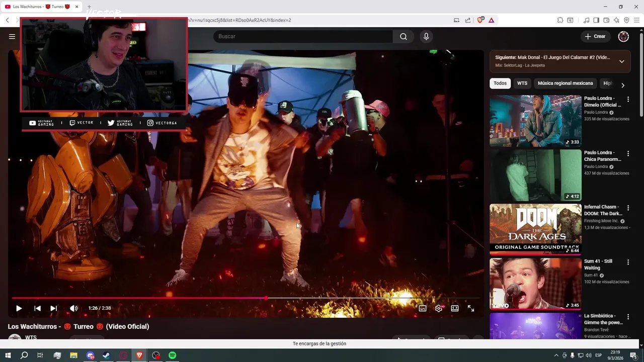This screenshot has width=644, height=362.
Task: Open La Simbiótica Gimme the power link
Action: point(603,319)
